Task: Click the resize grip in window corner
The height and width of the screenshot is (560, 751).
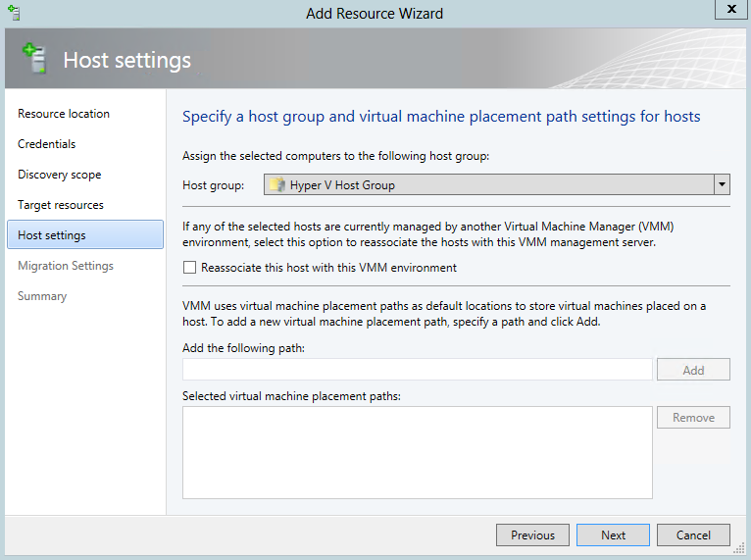Action: [739, 548]
